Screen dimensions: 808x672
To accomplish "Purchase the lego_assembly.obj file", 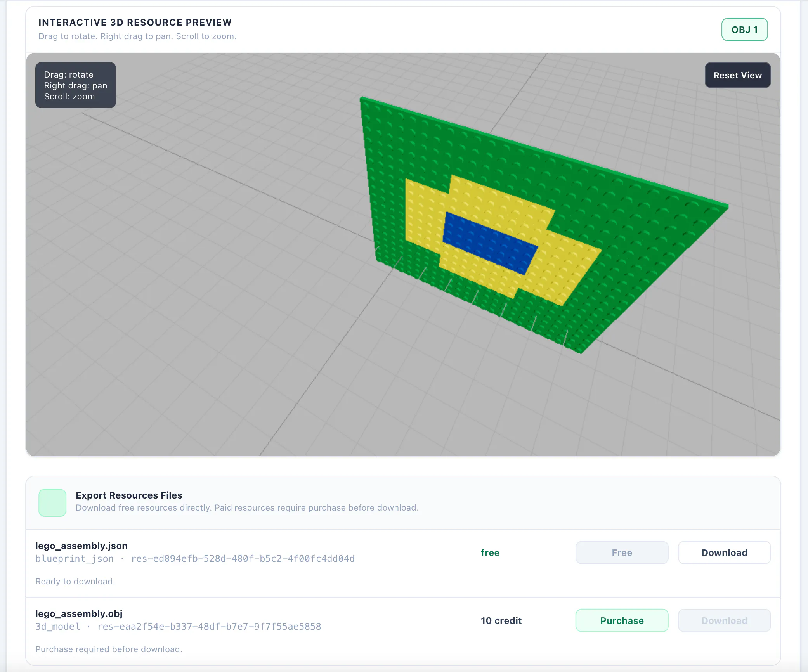I will click(622, 620).
